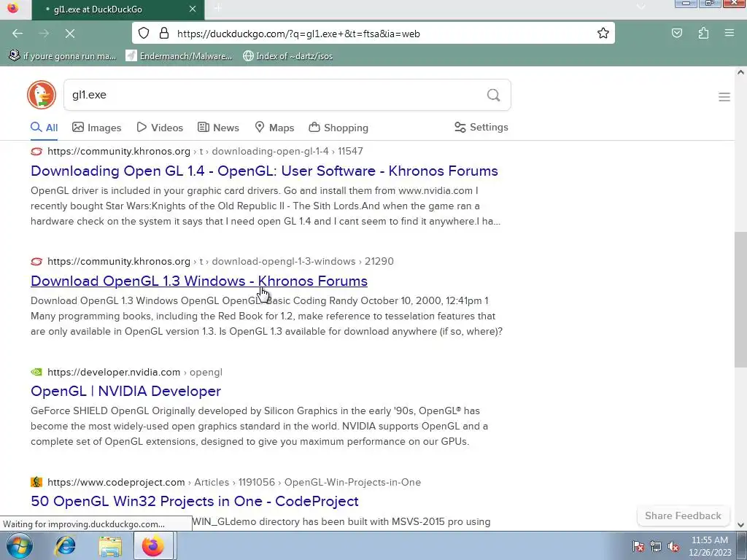Open tracking protection shield icon
The image size is (747, 560).
(x=144, y=34)
